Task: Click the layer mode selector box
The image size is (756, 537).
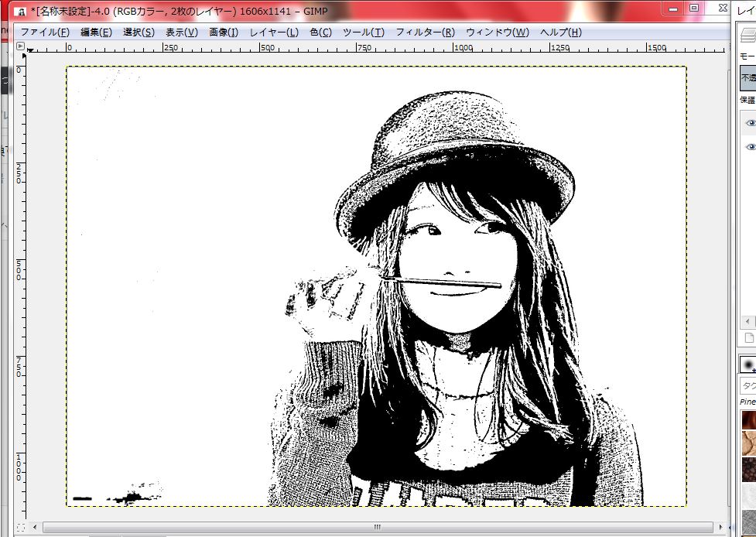Action: coord(748,77)
